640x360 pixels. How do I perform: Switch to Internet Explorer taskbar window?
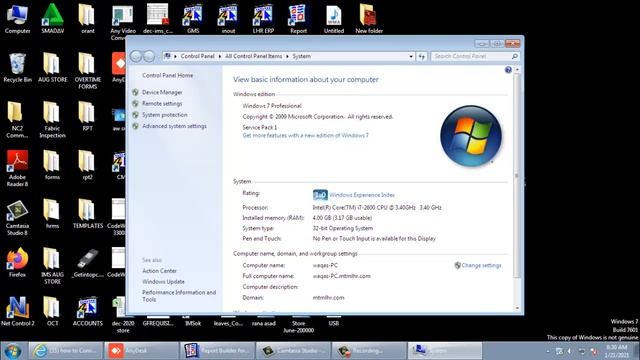coord(65,351)
